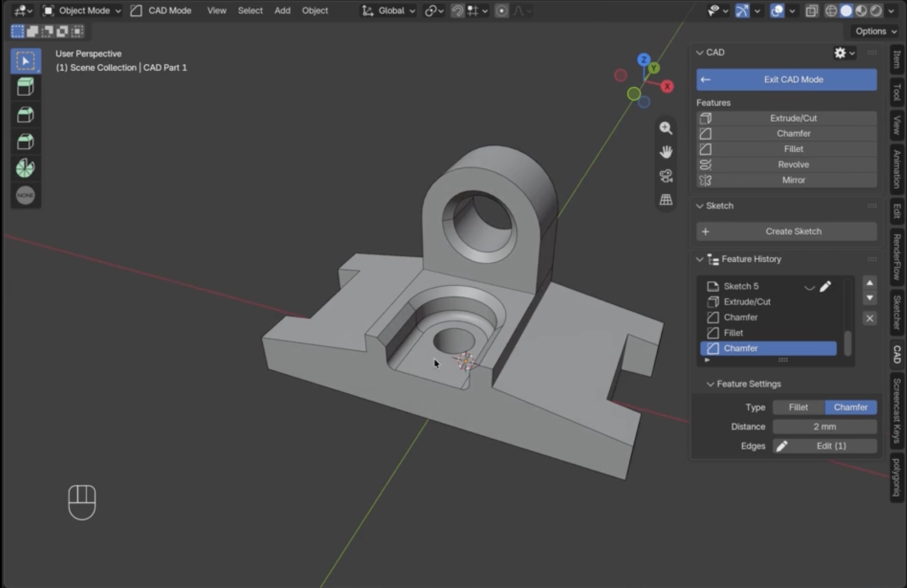Screen dimensions: 907x588
Task: Collapse the CAD panel
Action: point(700,53)
